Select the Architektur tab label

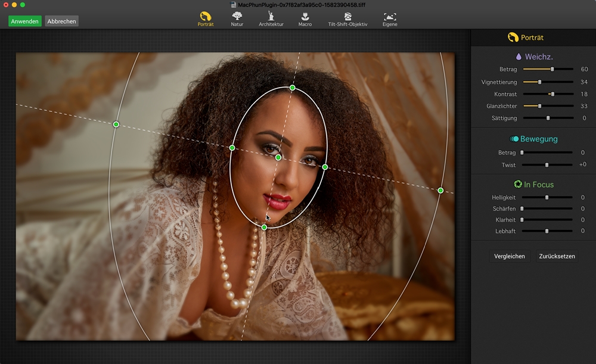click(271, 24)
